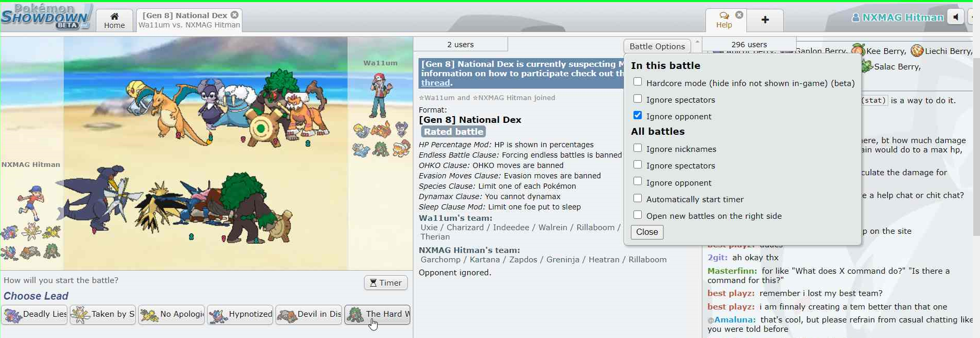Start the battle Timer

(386, 283)
